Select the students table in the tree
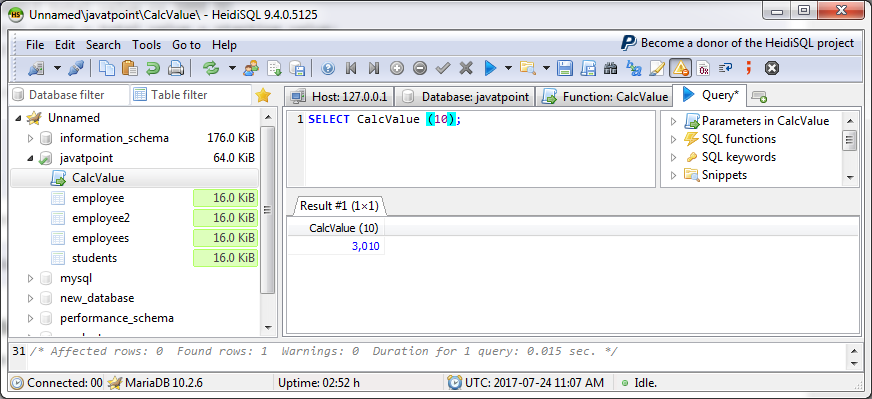872x399 pixels. (x=95, y=258)
